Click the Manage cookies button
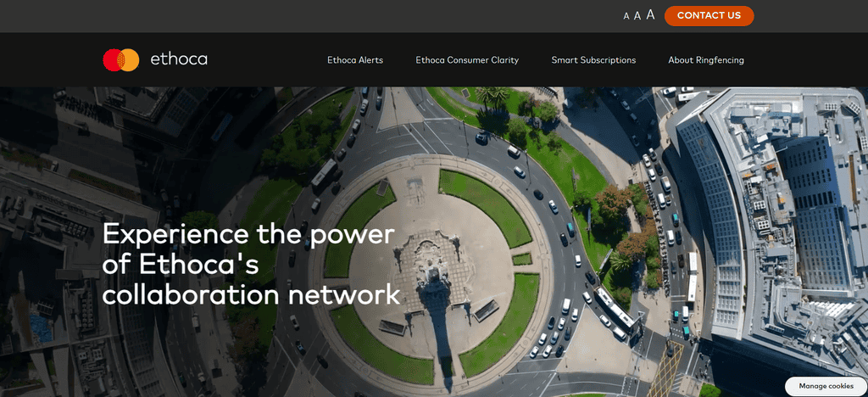868x397 pixels. pyautogui.click(x=826, y=386)
